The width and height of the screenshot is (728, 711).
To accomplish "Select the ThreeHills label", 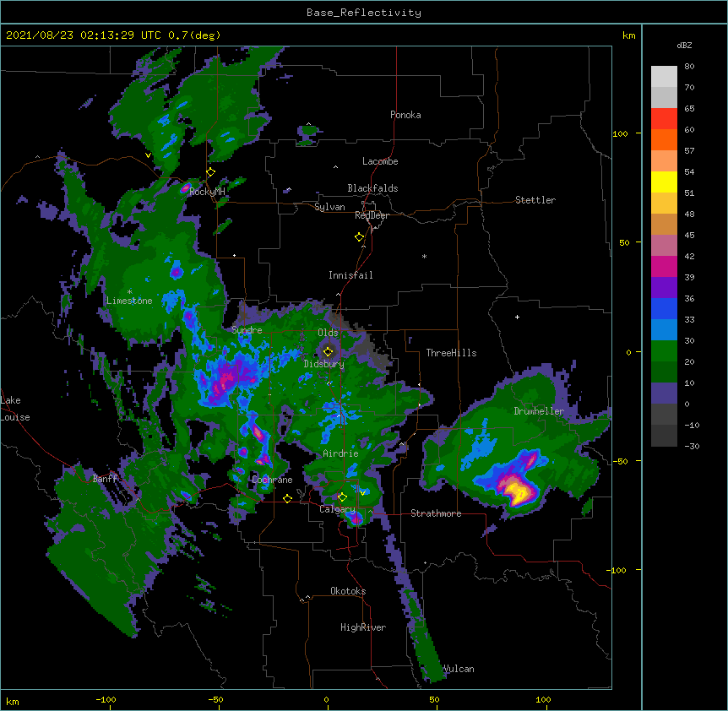I will tap(451, 353).
